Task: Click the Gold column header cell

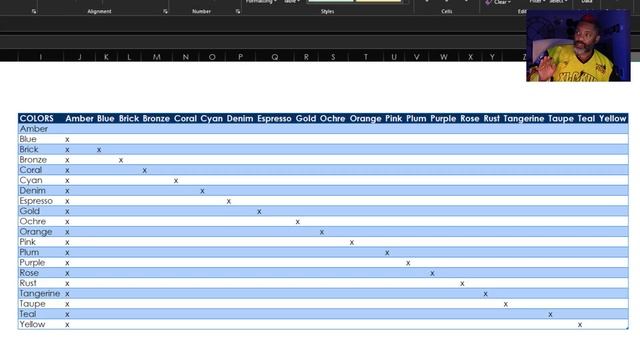Action: [306, 118]
